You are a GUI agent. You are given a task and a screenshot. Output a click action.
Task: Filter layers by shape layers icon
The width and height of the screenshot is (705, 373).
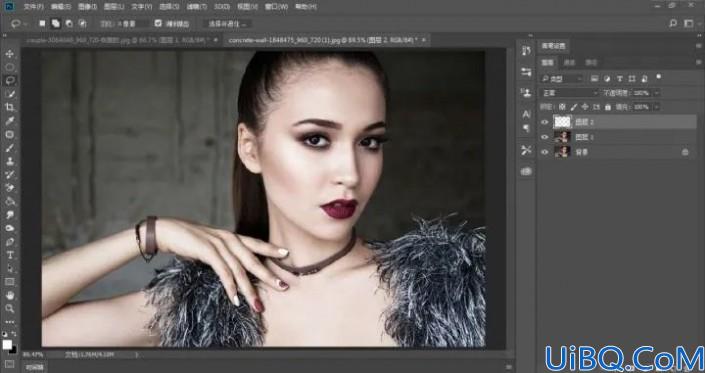click(x=632, y=79)
